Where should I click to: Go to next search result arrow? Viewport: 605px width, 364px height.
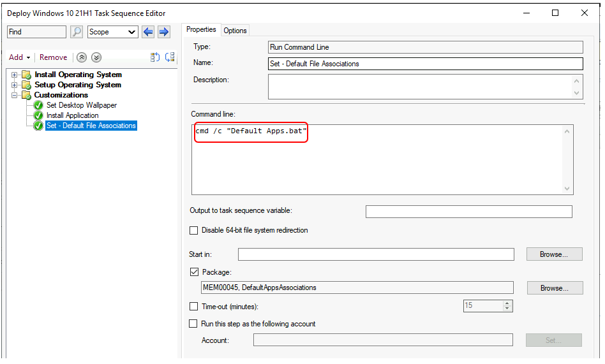click(x=164, y=32)
